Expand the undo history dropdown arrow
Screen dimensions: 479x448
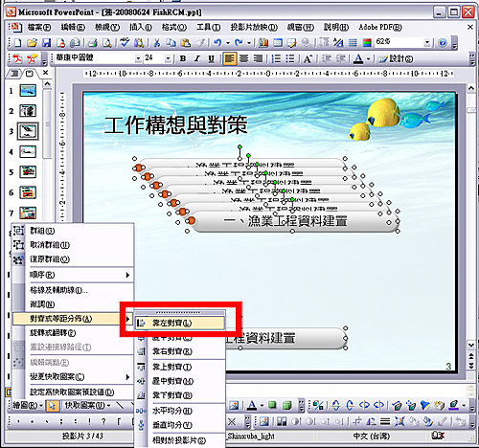pyautogui.click(x=228, y=43)
